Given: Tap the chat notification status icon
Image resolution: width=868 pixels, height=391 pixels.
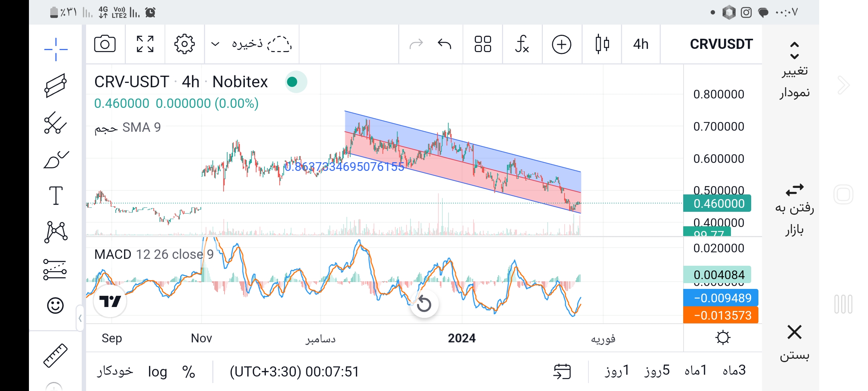Looking at the screenshot, I should click(763, 13).
